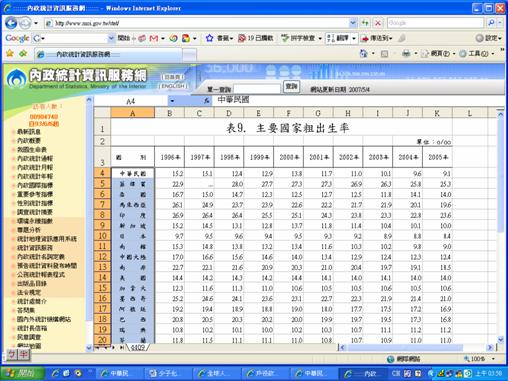The image size is (508, 381).
Task: Open the Gmail icon in Google toolbar
Action: tap(153, 38)
